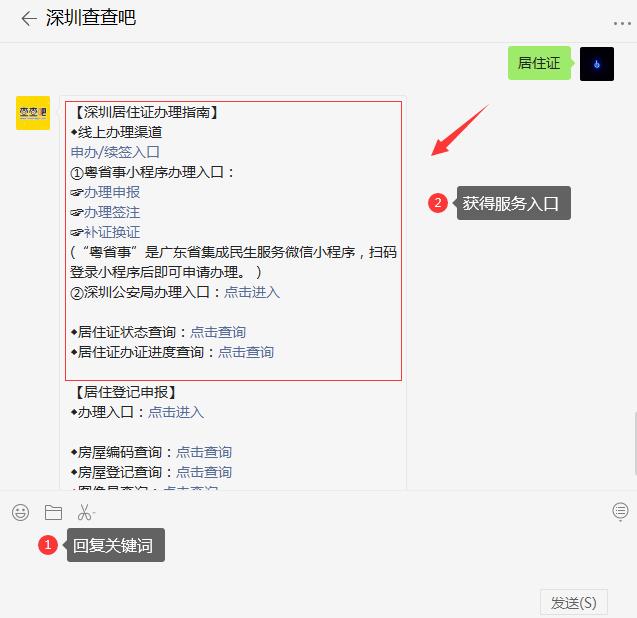Open the 申办/续签入口 link

click(x=115, y=152)
